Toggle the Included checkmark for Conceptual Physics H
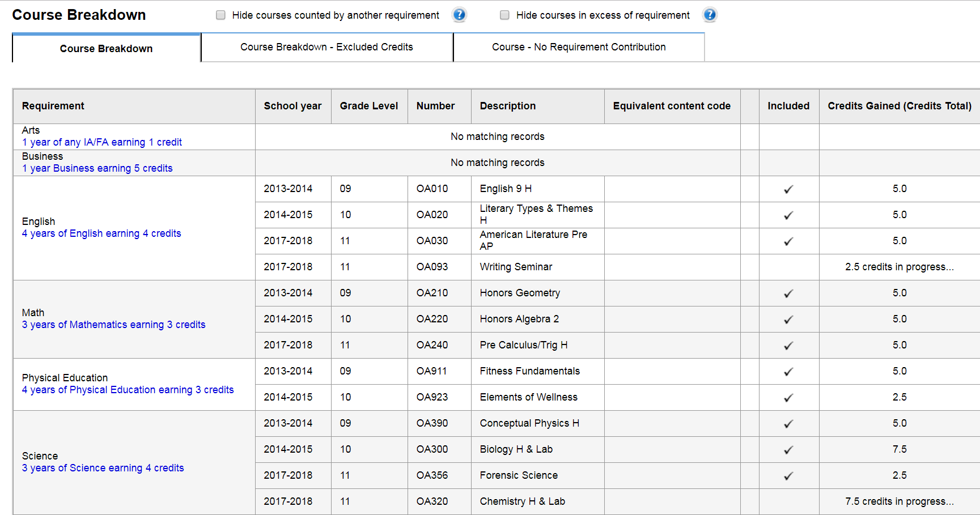This screenshot has height=515, width=980. click(788, 423)
